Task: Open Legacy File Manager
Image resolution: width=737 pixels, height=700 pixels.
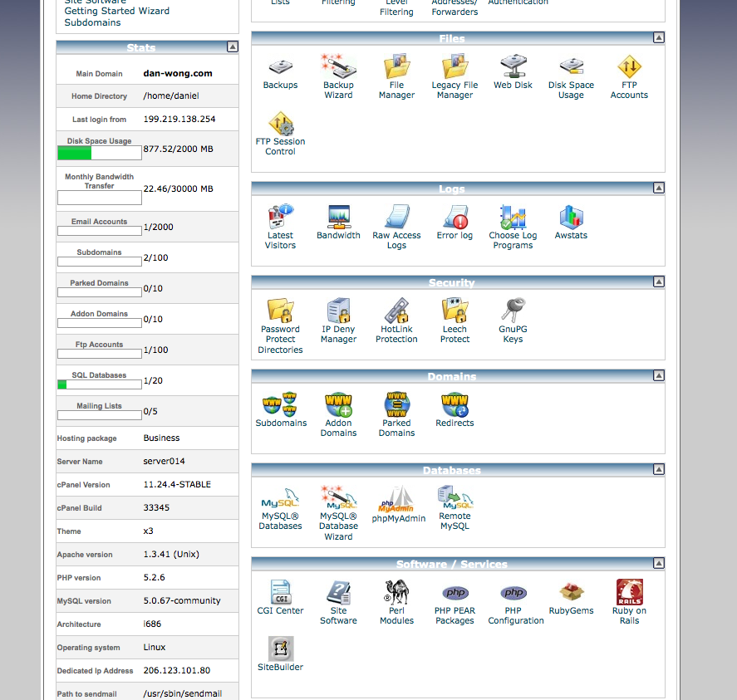Action: (454, 66)
